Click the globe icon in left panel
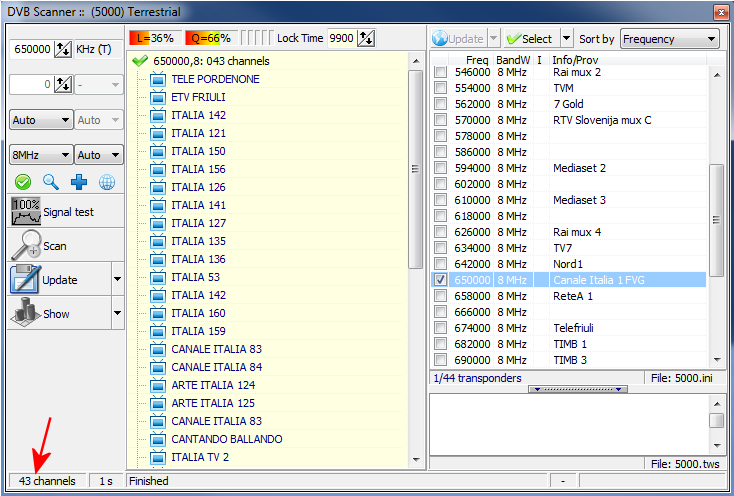The width and height of the screenshot is (734, 496). coord(107,182)
